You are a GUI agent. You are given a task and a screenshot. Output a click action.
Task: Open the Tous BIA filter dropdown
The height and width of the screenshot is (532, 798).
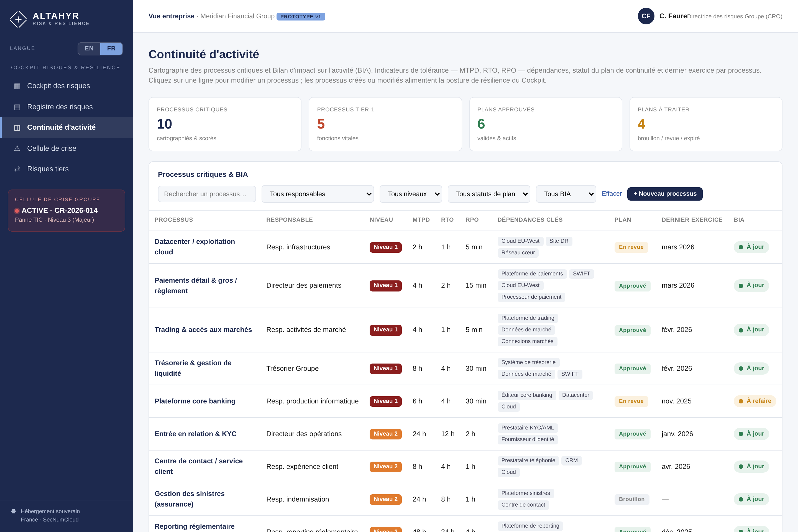tap(566, 194)
